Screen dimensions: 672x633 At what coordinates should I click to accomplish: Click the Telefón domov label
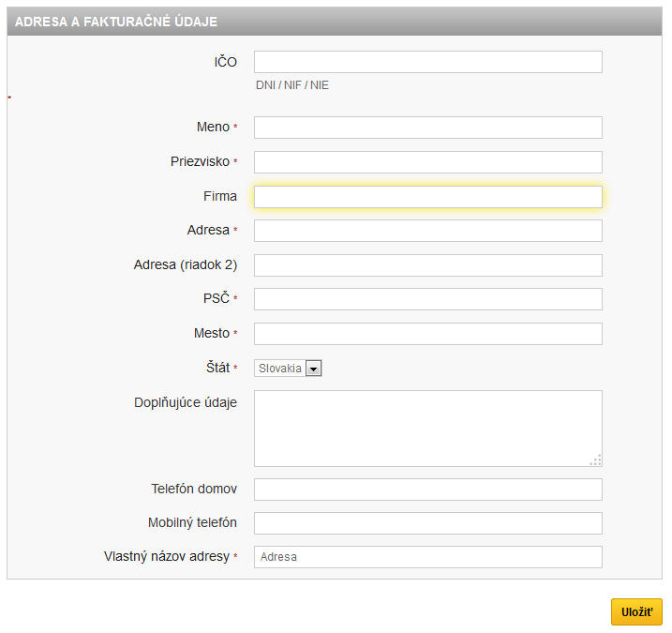(194, 490)
